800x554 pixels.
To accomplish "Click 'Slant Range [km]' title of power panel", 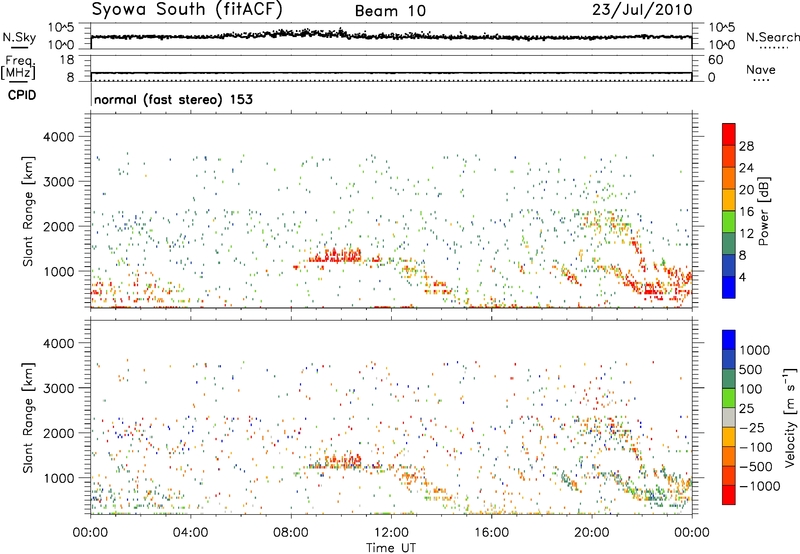I will pos(28,211).
